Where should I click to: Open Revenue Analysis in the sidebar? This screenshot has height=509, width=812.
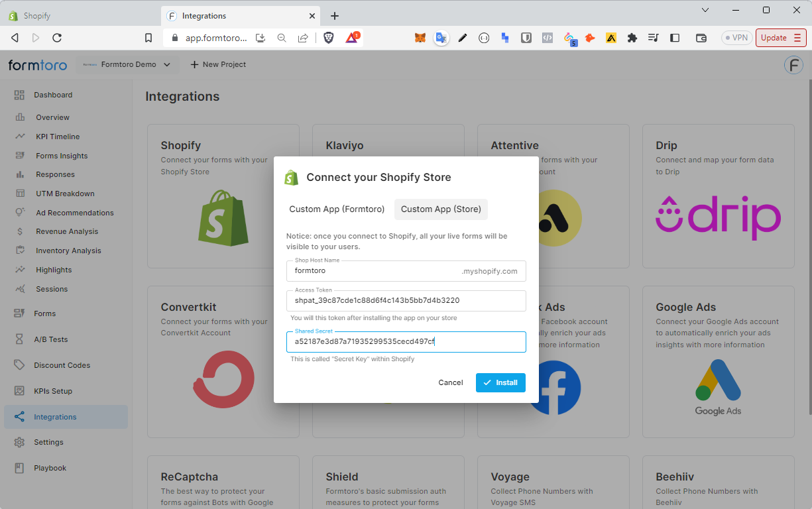point(66,231)
